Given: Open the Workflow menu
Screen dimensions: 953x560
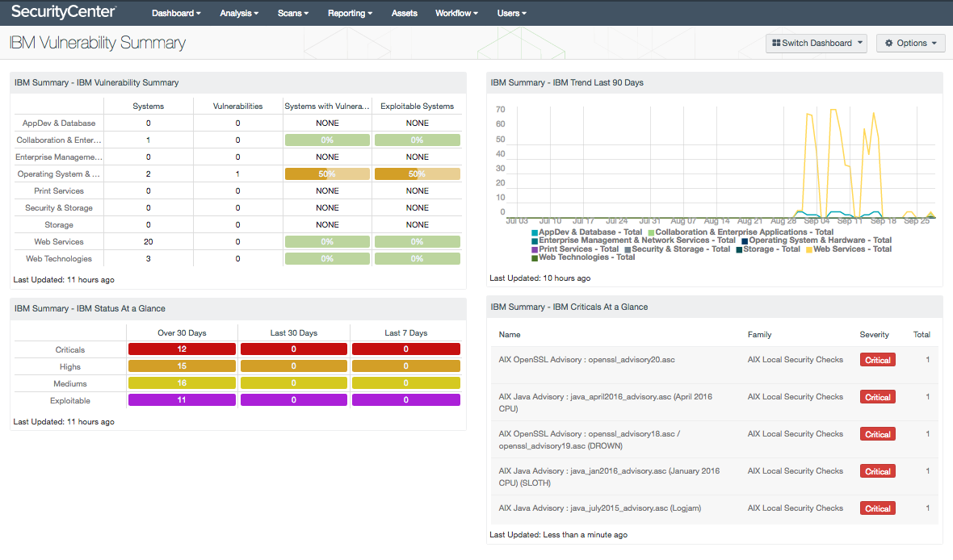Looking at the screenshot, I should [456, 13].
